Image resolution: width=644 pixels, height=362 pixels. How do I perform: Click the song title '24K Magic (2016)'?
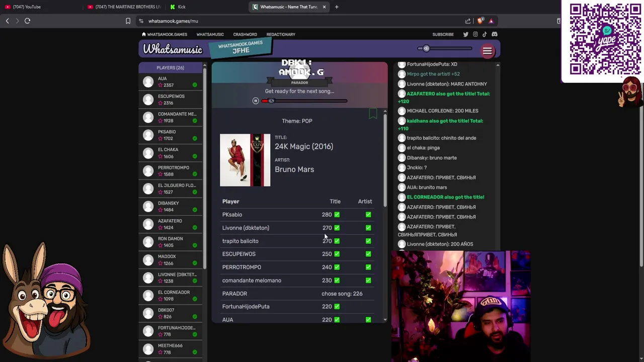304,147
